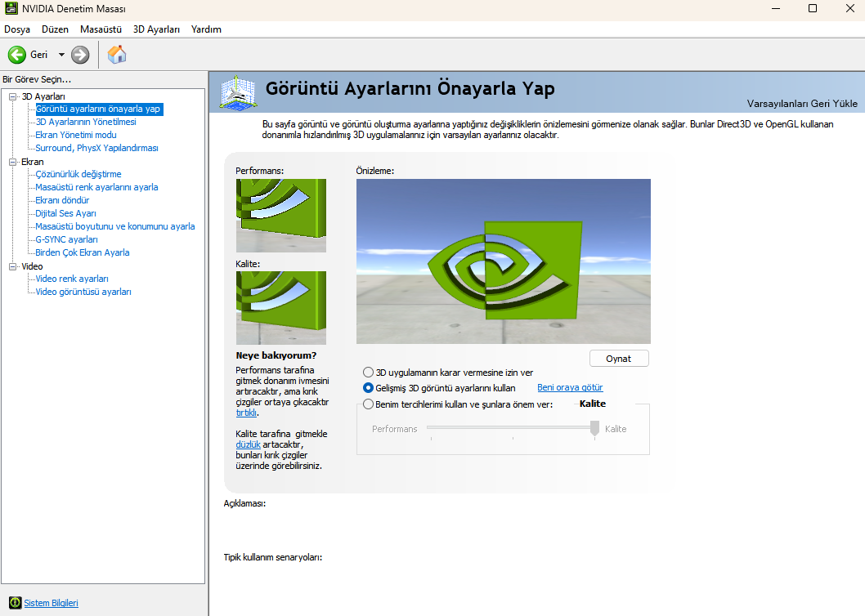Open the Düzen menu
Image resolution: width=865 pixels, height=616 pixels.
(x=55, y=29)
